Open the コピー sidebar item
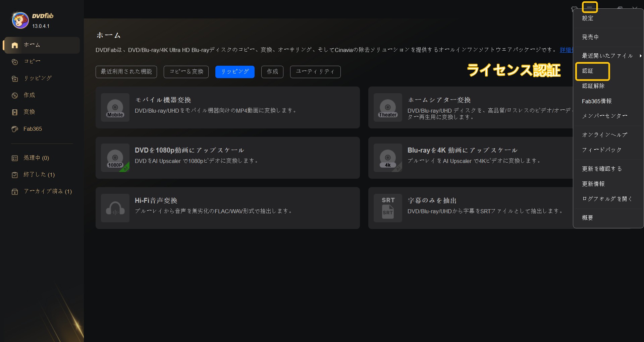 42,62
